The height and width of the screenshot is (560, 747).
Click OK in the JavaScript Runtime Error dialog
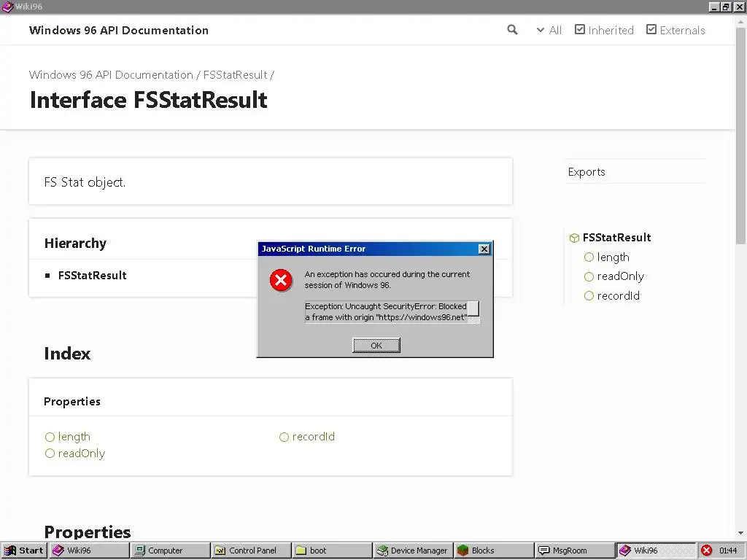pyautogui.click(x=376, y=345)
